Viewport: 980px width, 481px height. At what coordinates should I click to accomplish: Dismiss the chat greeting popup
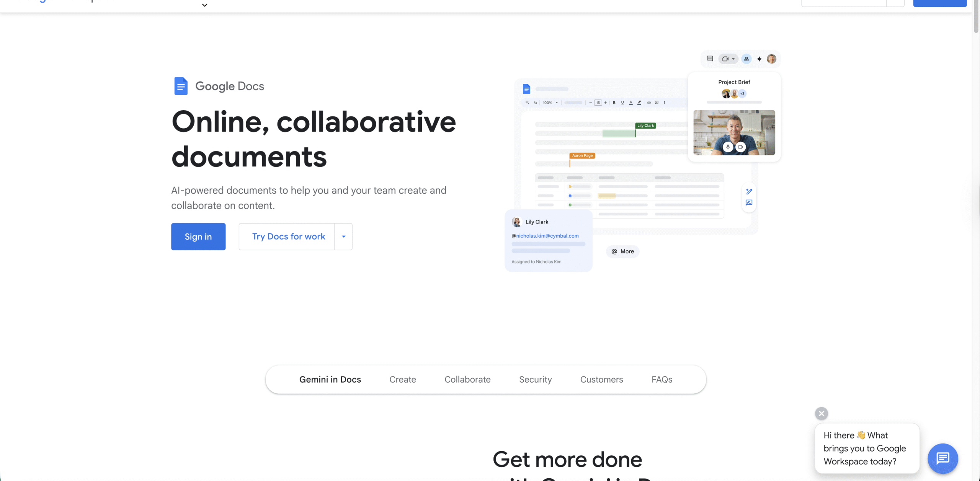821,413
